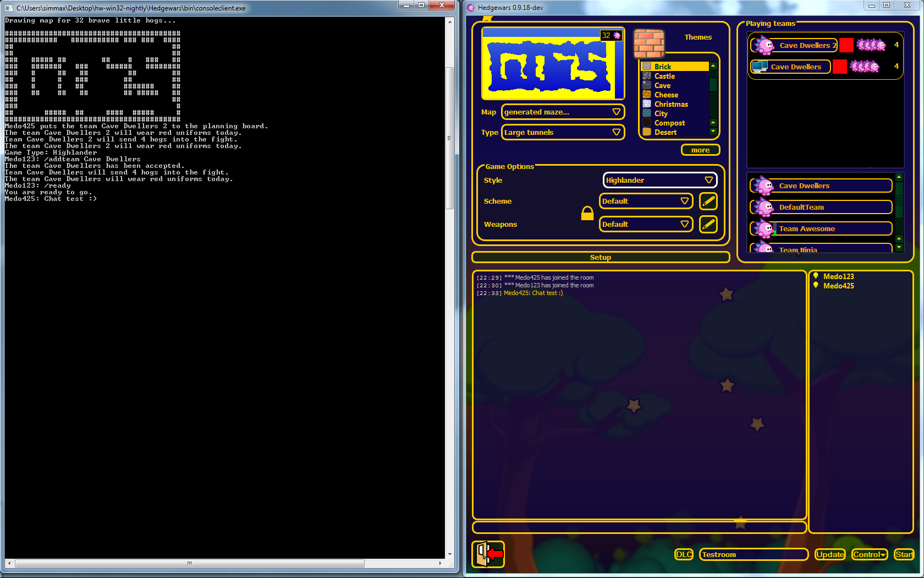Select Medo425 in the player list
This screenshot has height=578, width=924.
838,286
